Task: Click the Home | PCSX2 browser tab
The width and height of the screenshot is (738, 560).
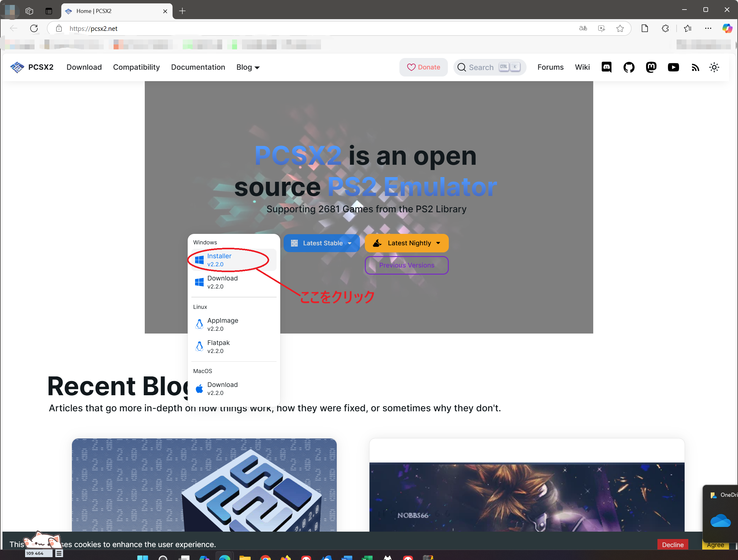Action: 117,11
